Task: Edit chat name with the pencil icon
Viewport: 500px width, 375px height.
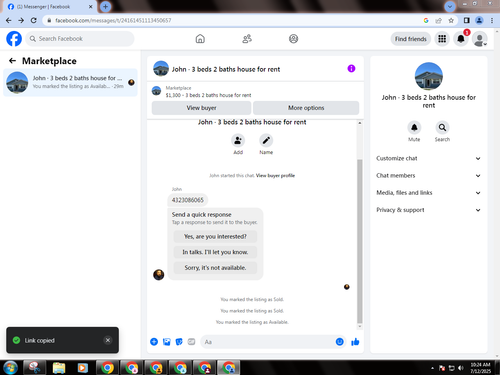Action: coord(266,140)
